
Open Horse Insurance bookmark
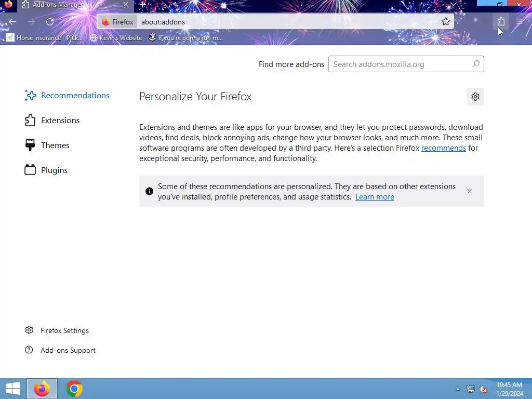(45, 37)
